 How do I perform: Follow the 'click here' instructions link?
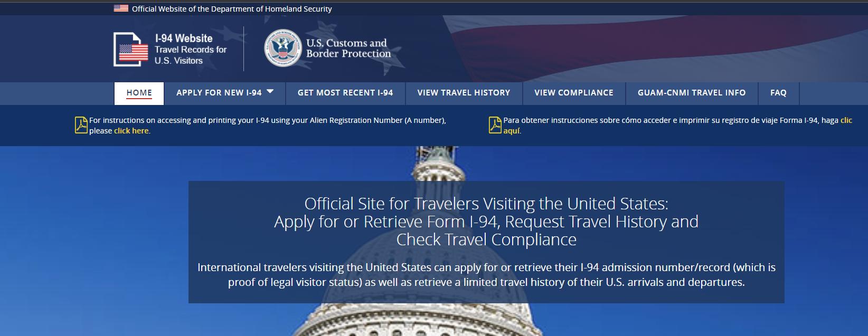coord(131,131)
